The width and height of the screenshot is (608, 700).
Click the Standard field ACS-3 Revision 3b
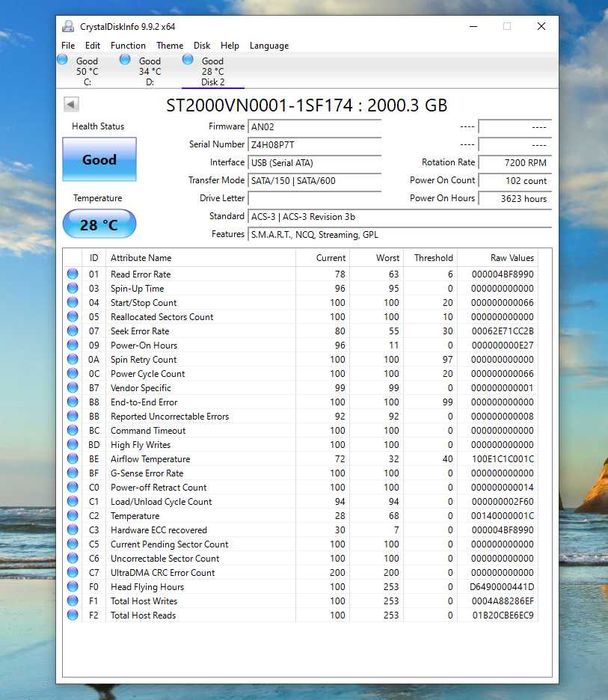pyautogui.click(x=400, y=217)
